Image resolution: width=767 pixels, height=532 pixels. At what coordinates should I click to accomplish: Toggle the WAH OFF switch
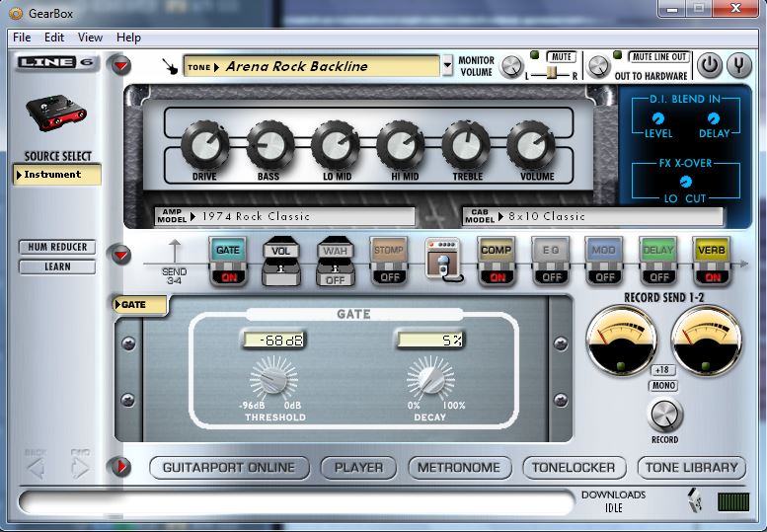tap(335, 279)
